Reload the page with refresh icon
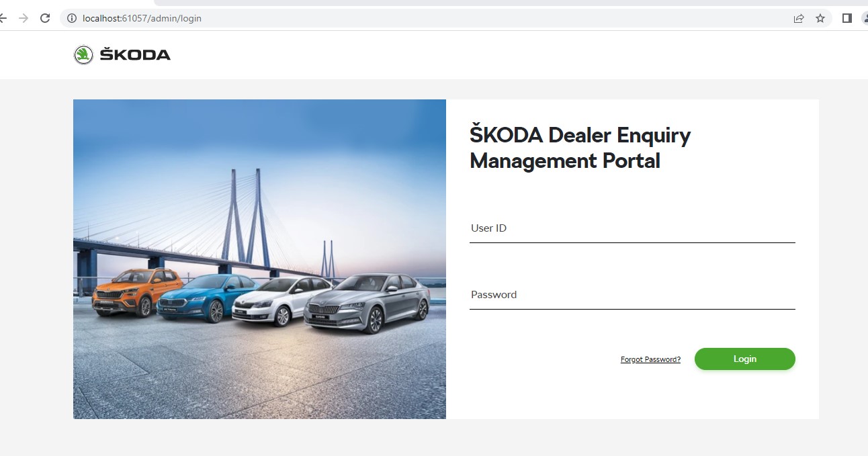This screenshot has height=456, width=868. click(x=45, y=18)
